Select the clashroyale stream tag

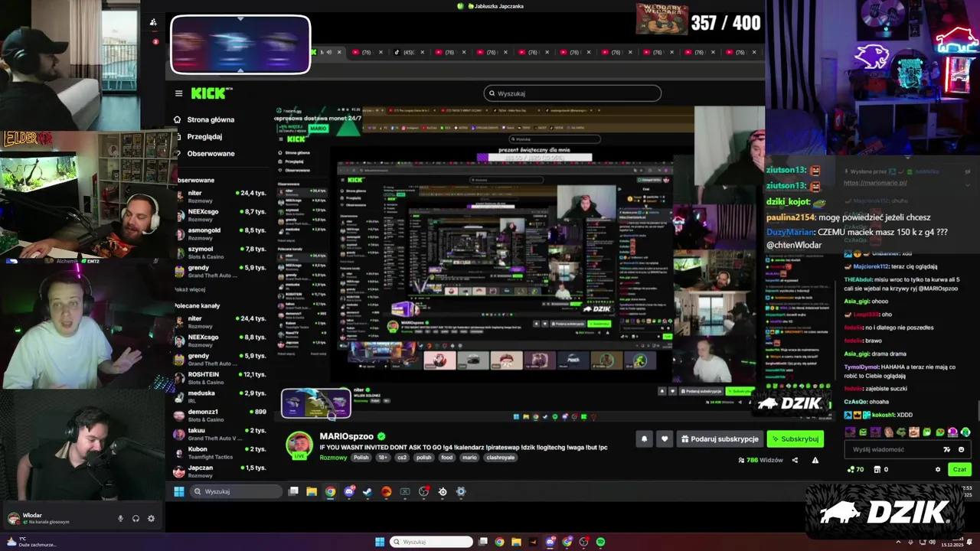click(500, 458)
